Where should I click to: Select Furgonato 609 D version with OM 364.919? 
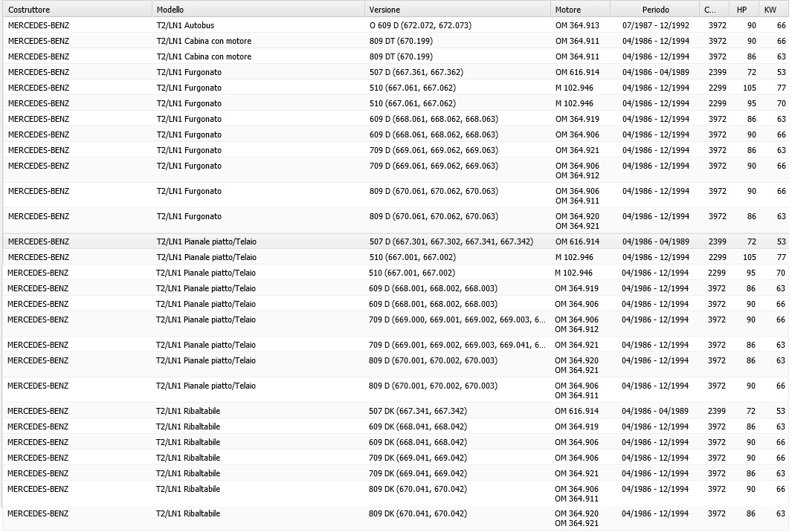[434, 119]
